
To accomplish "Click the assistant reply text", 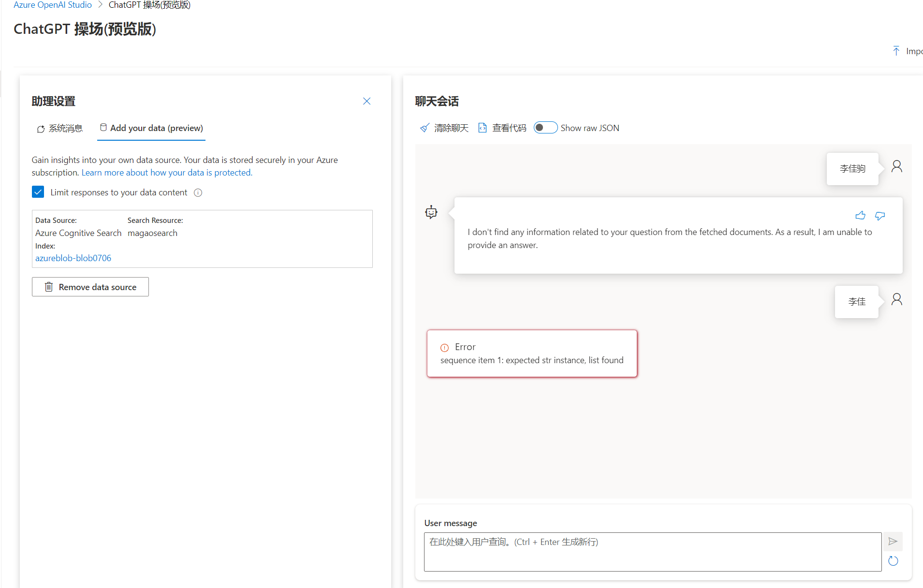I will click(x=670, y=238).
